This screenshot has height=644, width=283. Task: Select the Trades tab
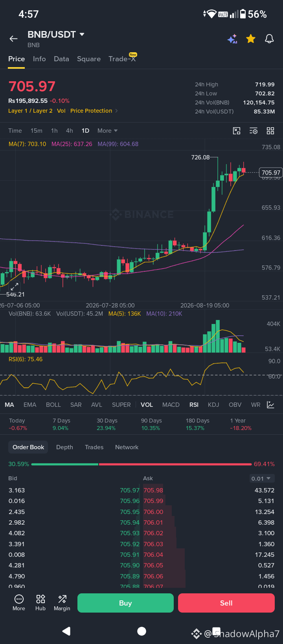[x=94, y=447]
